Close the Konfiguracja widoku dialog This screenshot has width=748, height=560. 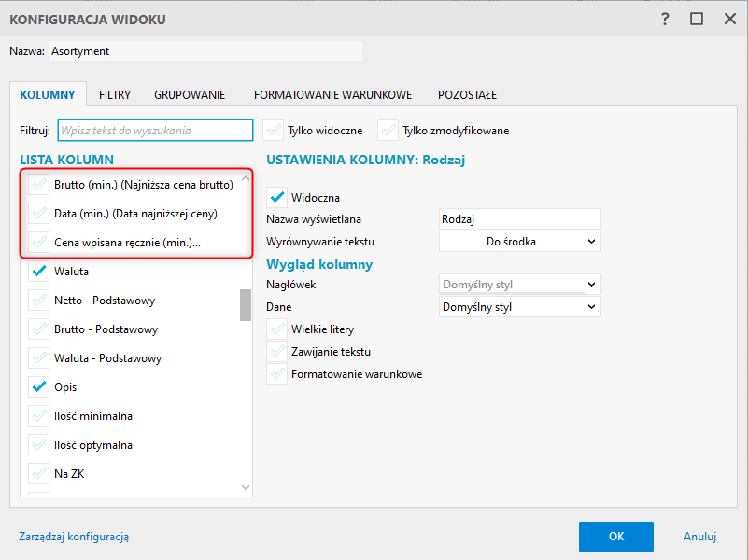(730, 19)
